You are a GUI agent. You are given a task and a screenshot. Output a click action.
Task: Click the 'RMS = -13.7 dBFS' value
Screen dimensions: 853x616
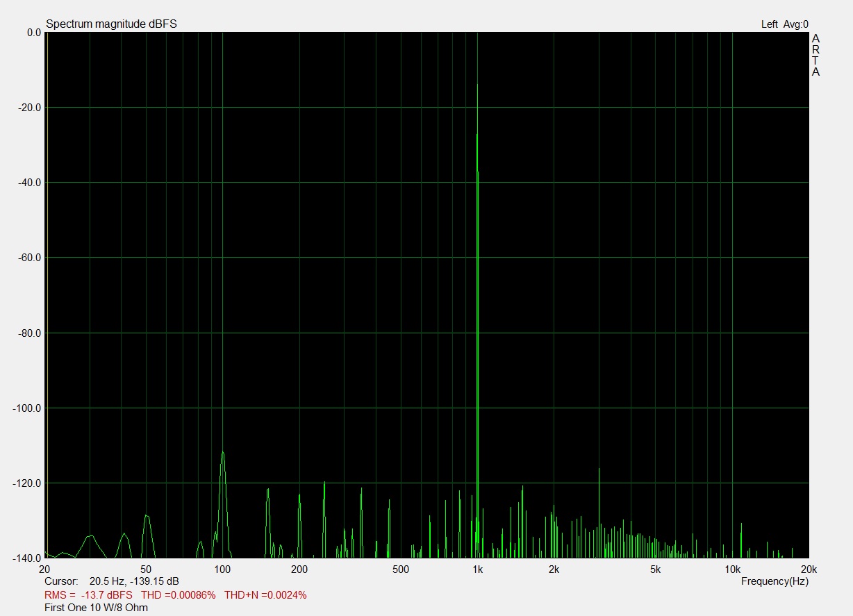pos(88,595)
